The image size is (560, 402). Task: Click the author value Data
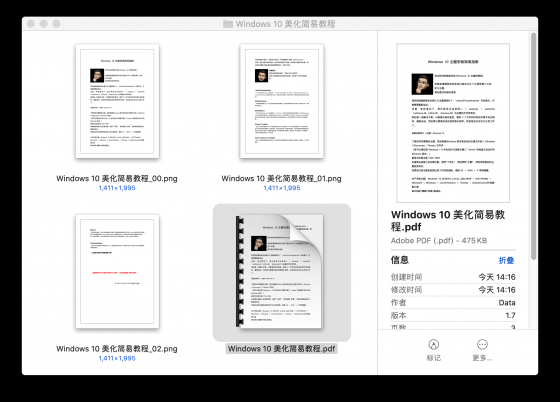(507, 303)
